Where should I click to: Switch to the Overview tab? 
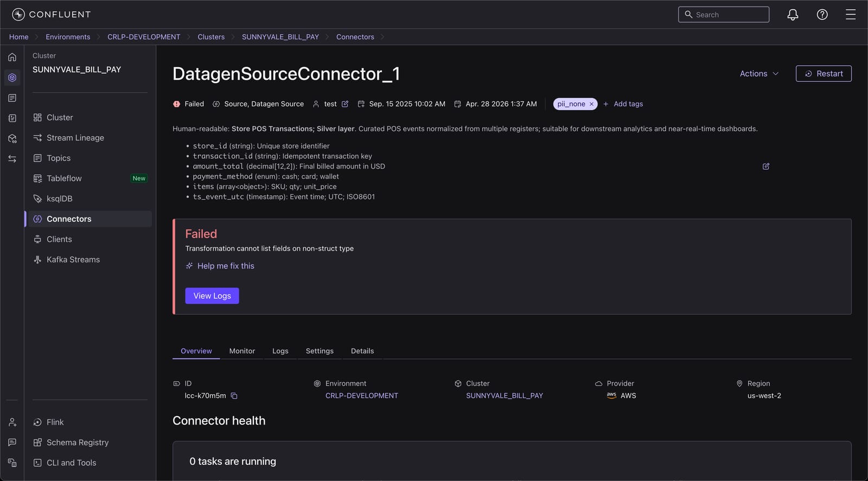point(196,351)
